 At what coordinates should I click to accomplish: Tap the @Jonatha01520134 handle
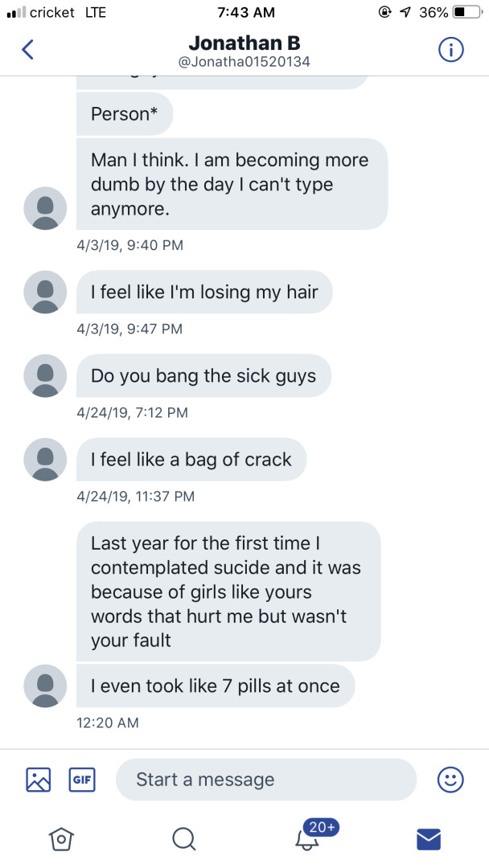coord(244,62)
